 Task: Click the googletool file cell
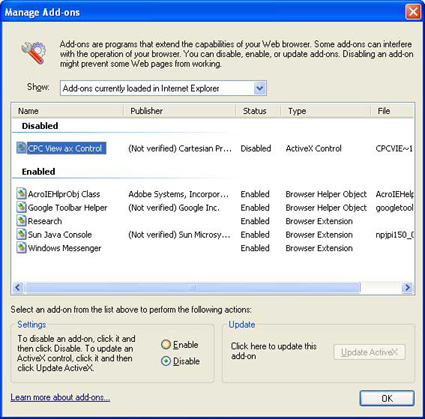[395, 208]
